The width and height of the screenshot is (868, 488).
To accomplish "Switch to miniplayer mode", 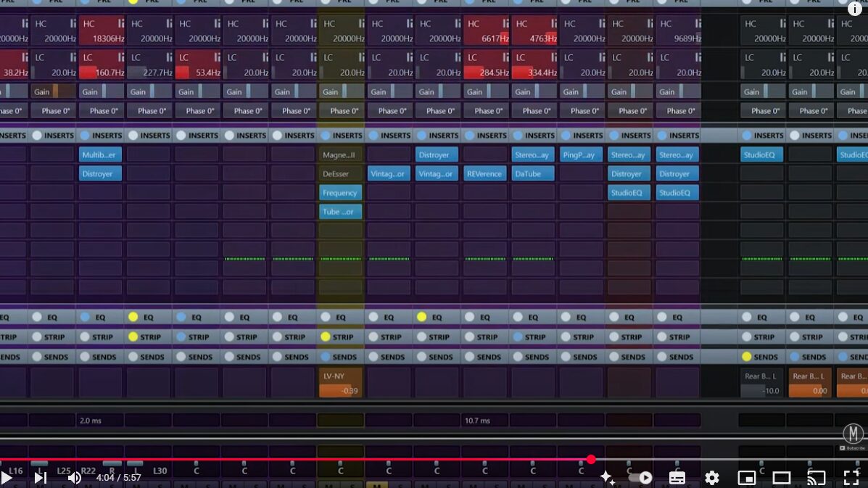I will tap(746, 477).
